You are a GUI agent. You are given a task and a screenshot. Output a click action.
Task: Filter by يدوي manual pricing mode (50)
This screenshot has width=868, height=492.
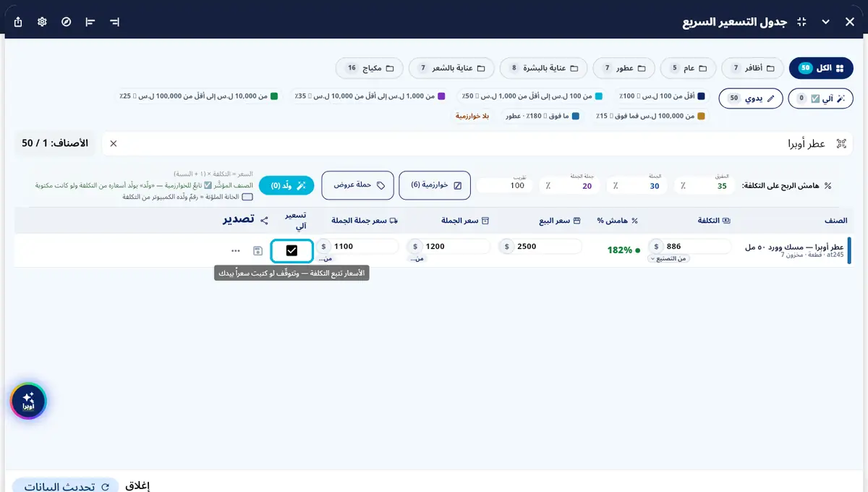[752, 98]
